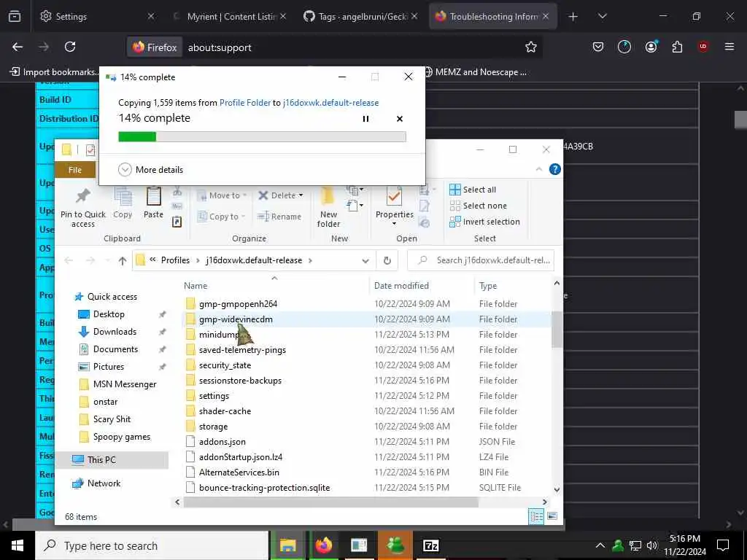747x560 pixels.
Task: Switch to Myrient Content Listing tab
Action: point(230,16)
